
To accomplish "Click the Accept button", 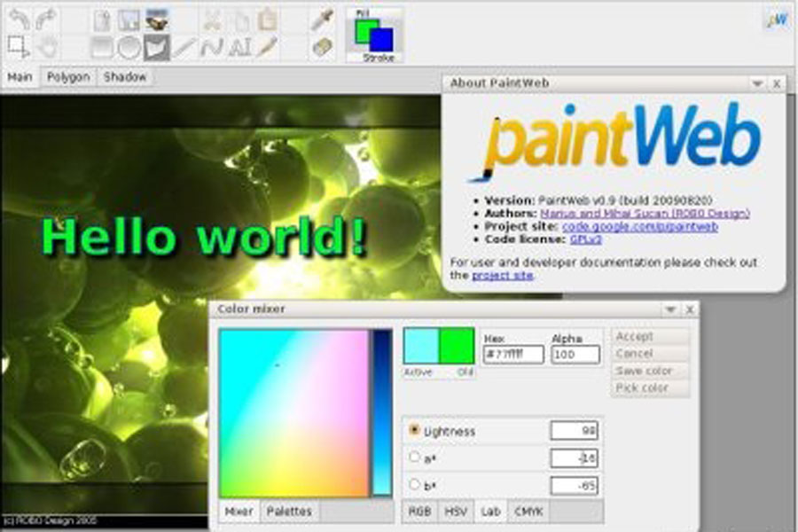I will [651, 337].
